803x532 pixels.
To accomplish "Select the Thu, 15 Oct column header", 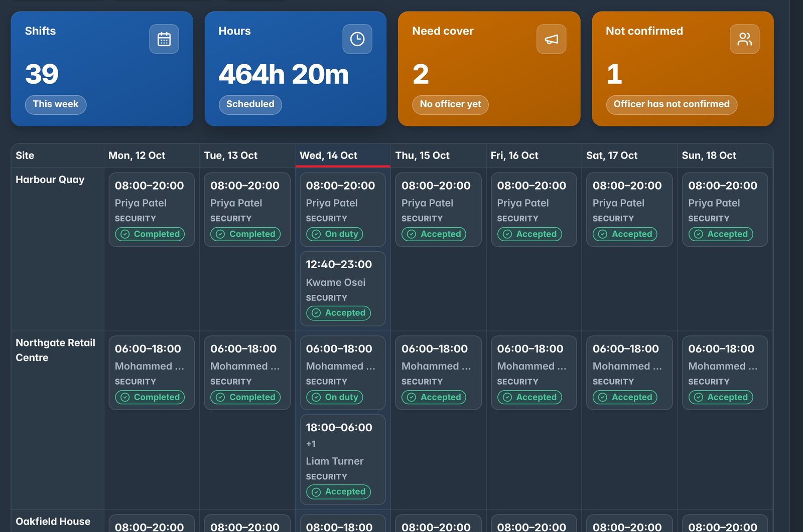I will [x=438, y=155].
